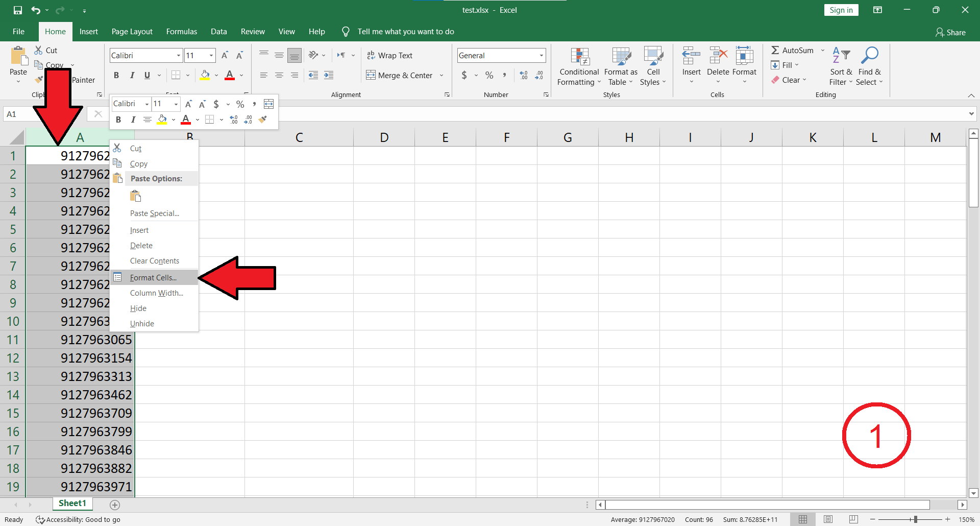Image resolution: width=980 pixels, height=526 pixels.
Task: Expand the formula bar chevron
Action: point(971,114)
